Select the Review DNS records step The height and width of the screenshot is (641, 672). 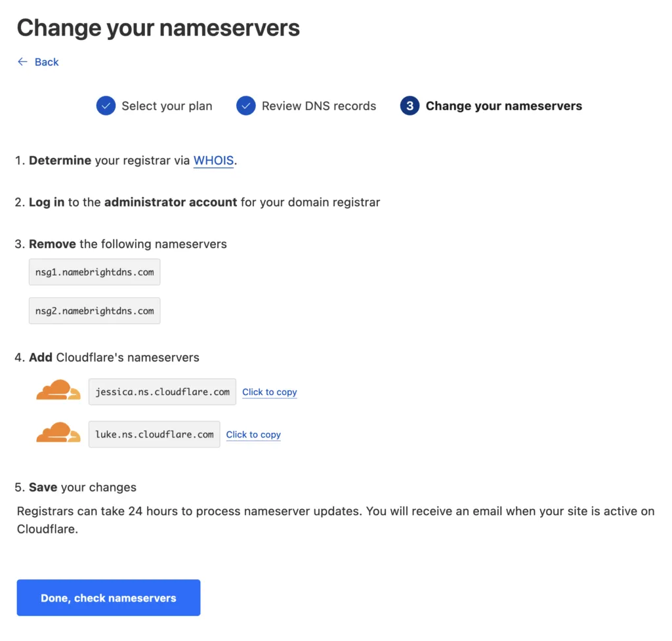tap(318, 106)
